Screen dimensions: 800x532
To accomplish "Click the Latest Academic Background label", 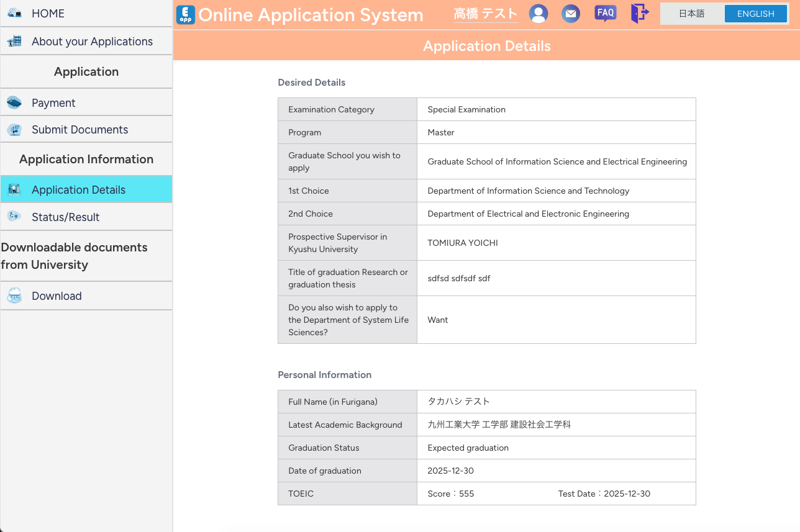I will pos(345,425).
